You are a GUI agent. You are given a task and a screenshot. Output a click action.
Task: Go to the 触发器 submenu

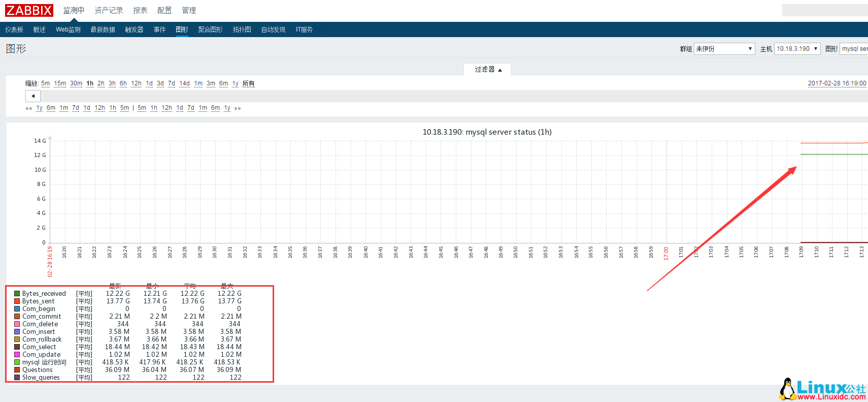pyautogui.click(x=135, y=29)
